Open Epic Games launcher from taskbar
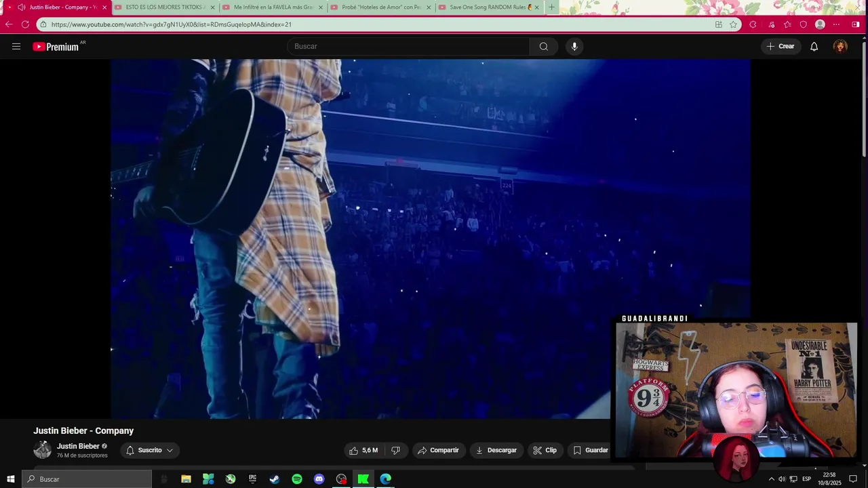Image resolution: width=868 pixels, height=488 pixels. pyautogui.click(x=252, y=479)
